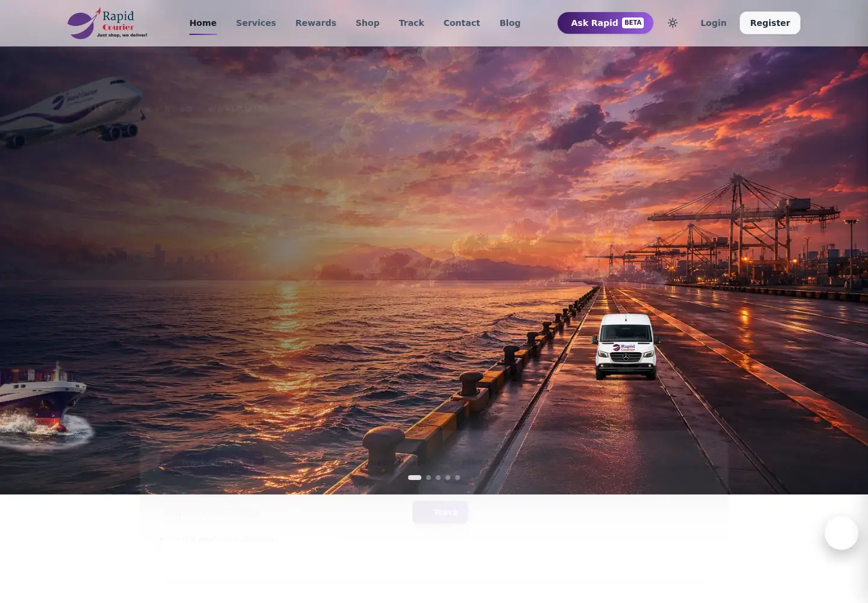The image size is (868, 603).
Task: Select the active first carousel indicator
Action: (x=415, y=478)
